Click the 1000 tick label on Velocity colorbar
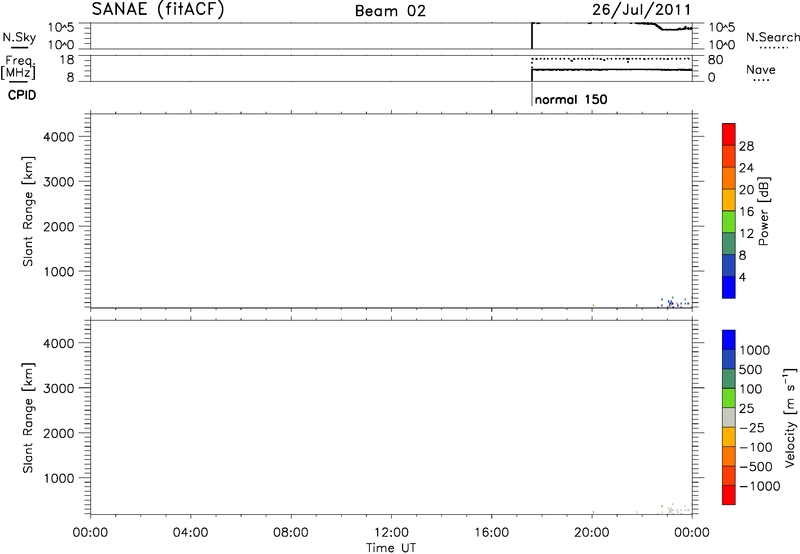This screenshot has width=800, height=554. coord(755,350)
